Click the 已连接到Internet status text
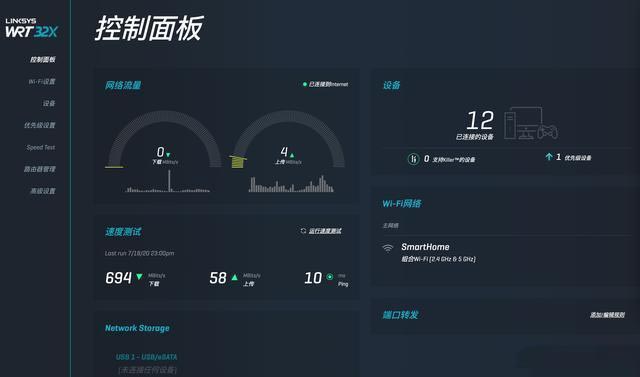The image size is (640, 377). pyautogui.click(x=328, y=84)
